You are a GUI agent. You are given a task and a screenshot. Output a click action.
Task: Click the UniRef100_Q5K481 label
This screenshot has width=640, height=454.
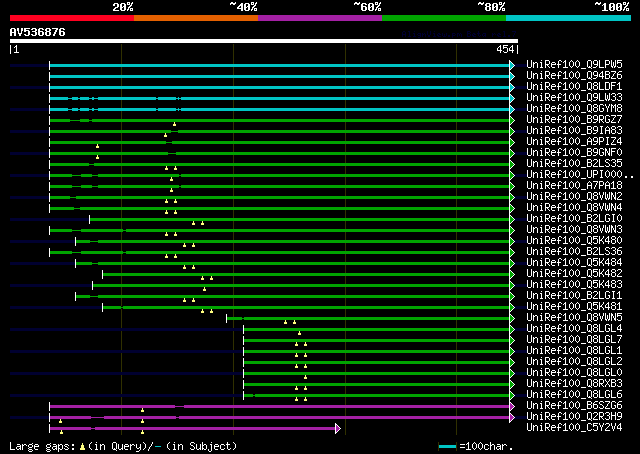point(574,307)
